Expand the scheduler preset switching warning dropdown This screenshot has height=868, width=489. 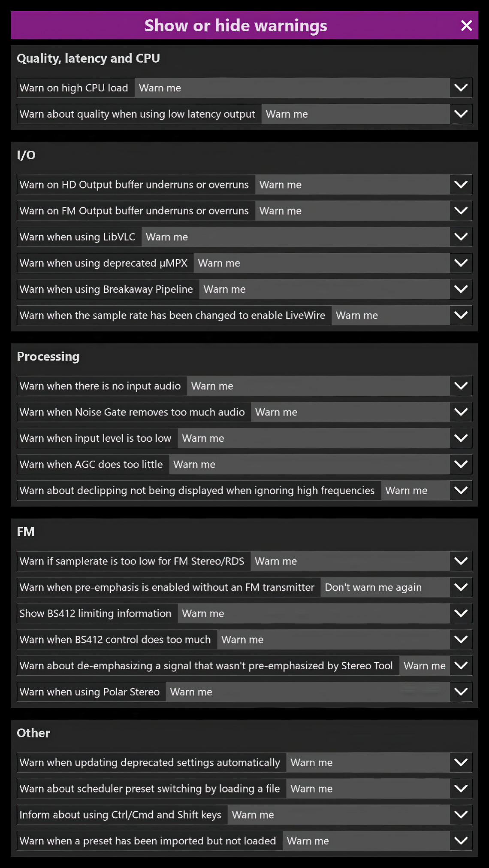pyautogui.click(x=461, y=789)
